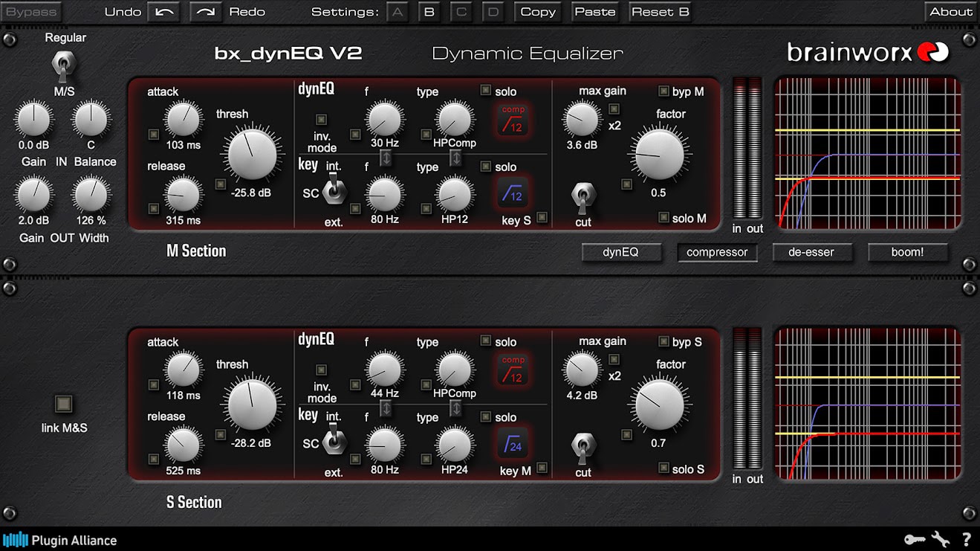Select the dynEQ preset mode
Screen dimensions: 980x551
pos(621,252)
